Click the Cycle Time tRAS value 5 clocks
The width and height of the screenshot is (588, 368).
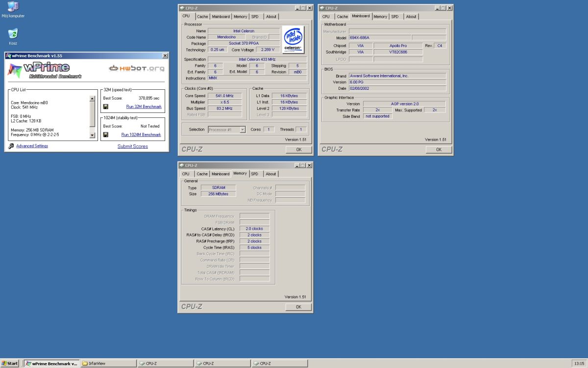click(254, 248)
